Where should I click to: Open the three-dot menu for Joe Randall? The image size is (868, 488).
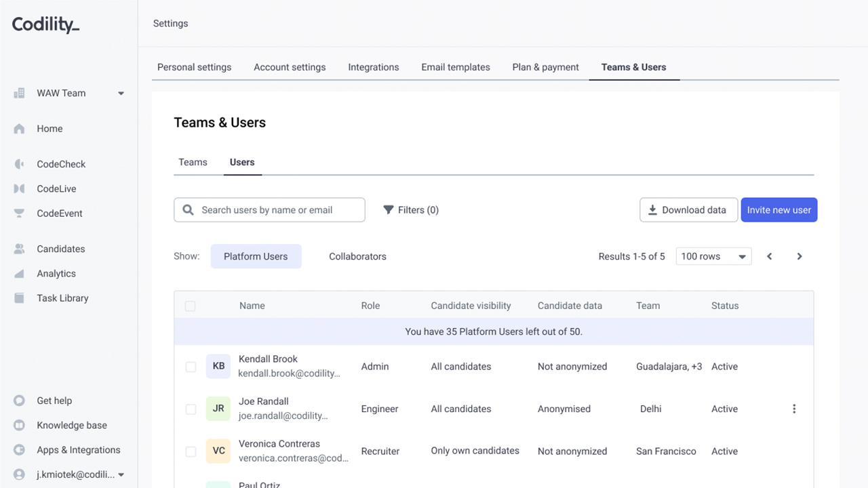pos(794,409)
